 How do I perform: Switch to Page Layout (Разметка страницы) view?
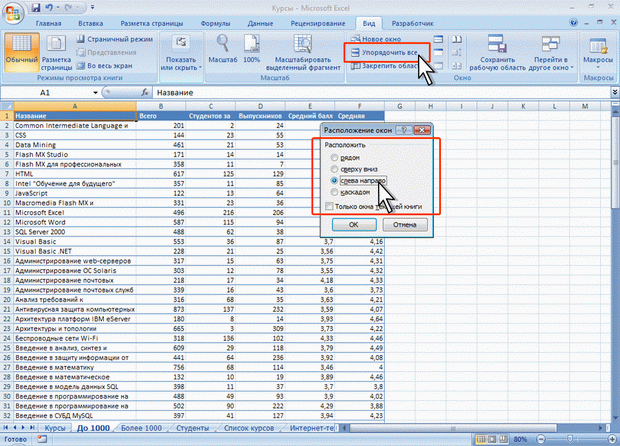click(56, 51)
